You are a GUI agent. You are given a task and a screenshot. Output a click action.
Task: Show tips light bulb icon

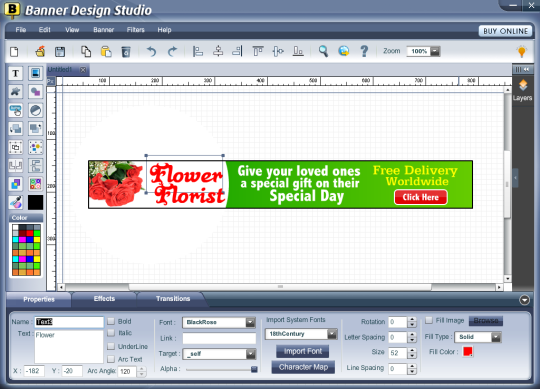click(x=522, y=51)
